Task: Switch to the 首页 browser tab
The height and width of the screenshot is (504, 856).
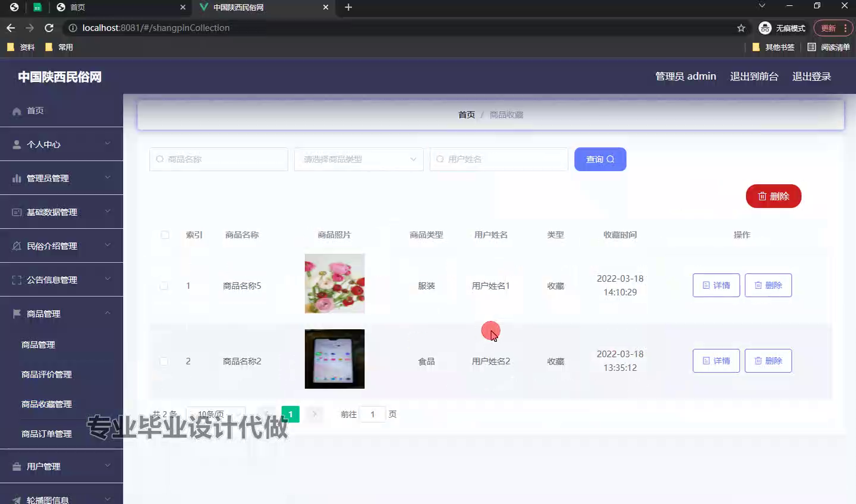Action: coord(121,7)
